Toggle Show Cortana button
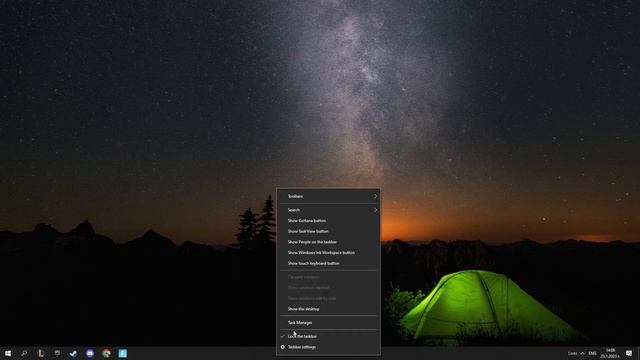 329,220
